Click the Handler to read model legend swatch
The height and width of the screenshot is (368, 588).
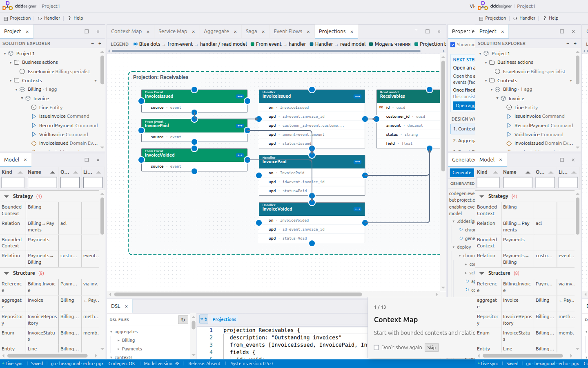[312, 44]
